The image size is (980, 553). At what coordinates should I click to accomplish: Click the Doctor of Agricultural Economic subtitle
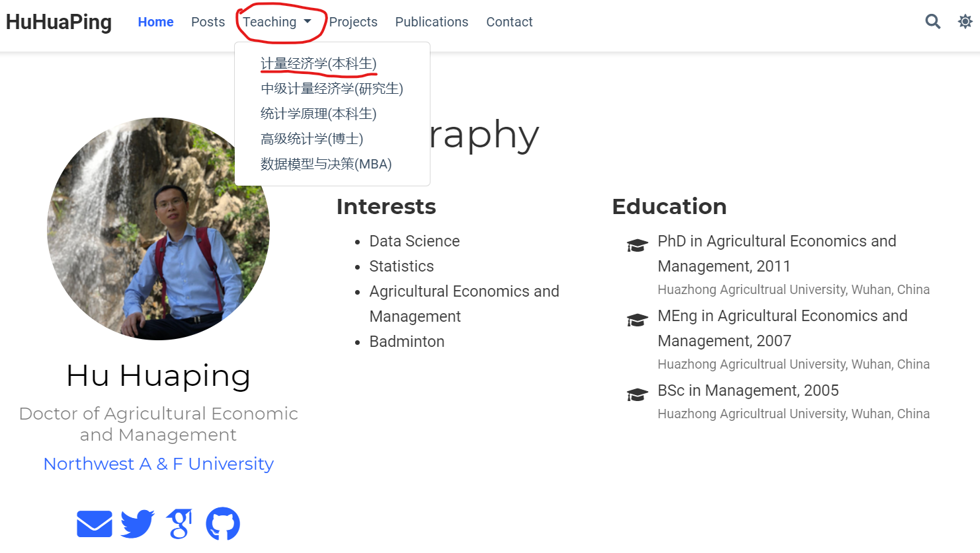(x=159, y=424)
